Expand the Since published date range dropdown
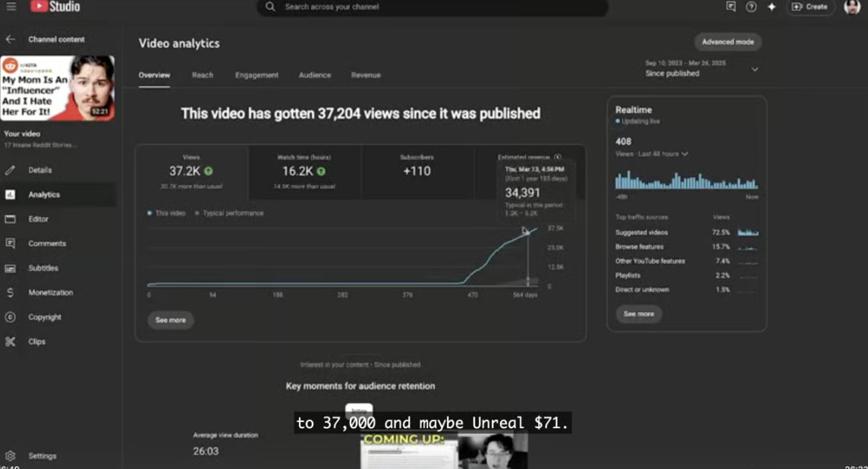 pyautogui.click(x=754, y=69)
